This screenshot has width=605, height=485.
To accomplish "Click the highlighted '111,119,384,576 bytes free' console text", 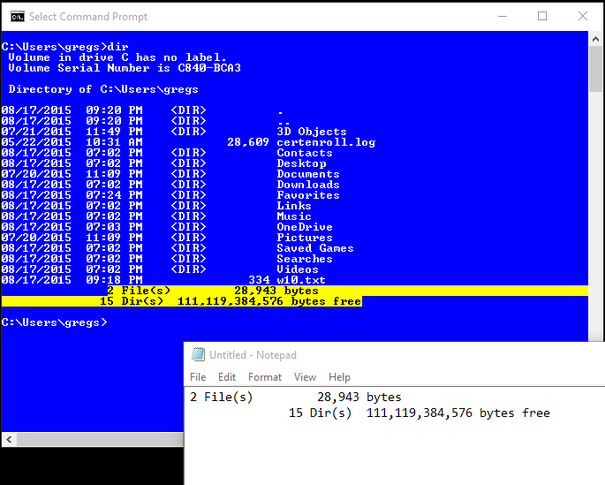I will pos(269,301).
